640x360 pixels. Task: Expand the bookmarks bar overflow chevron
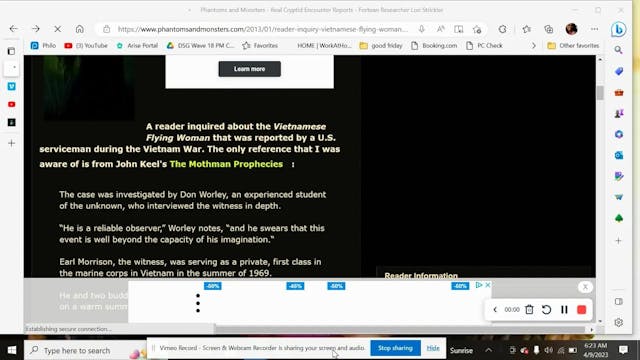point(533,46)
